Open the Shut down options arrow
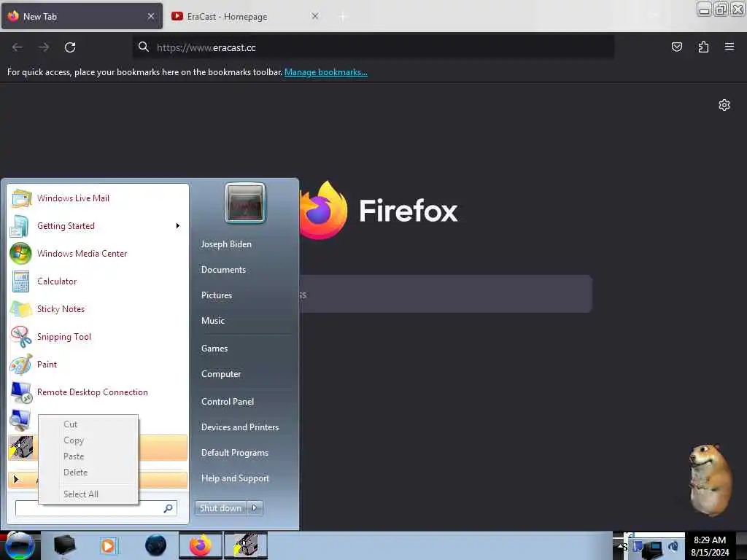Image resolution: width=747 pixels, height=560 pixels. [255, 508]
